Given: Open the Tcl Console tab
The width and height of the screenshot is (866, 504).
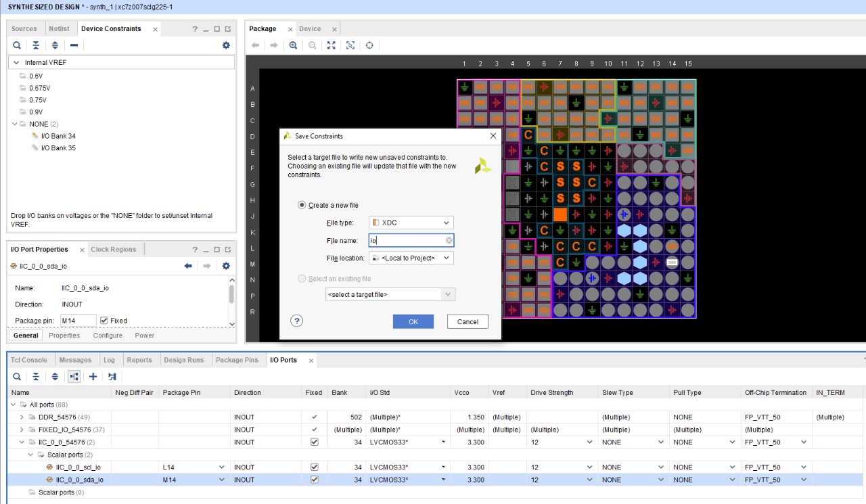Looking at the screenshot, I should coord(29,360).
